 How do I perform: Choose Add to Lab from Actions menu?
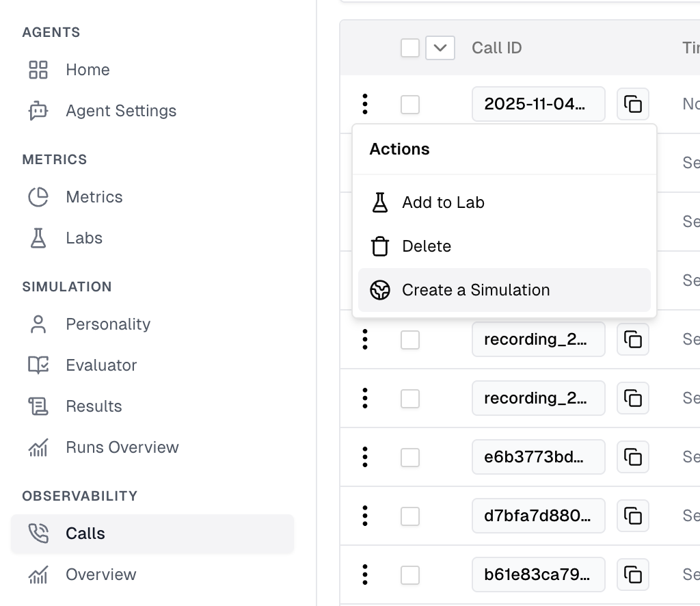click(x=443, y=202)
